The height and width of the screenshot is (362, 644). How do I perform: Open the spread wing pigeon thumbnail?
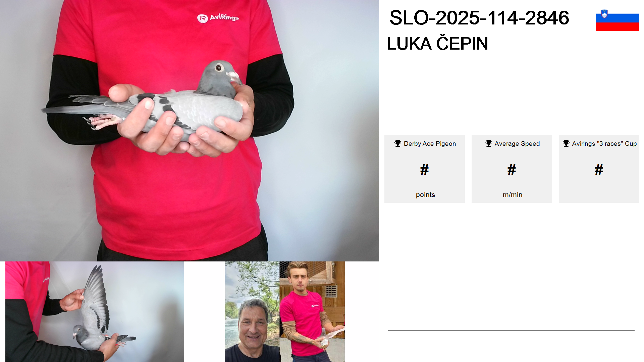pyautogui.click(x=95, y=312)
